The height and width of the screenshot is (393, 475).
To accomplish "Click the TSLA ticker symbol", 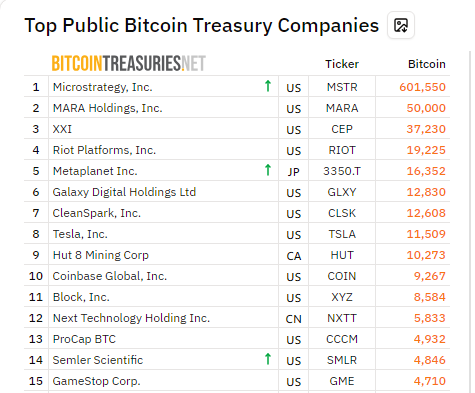I will pyautogui.click(x=342, y=234).
